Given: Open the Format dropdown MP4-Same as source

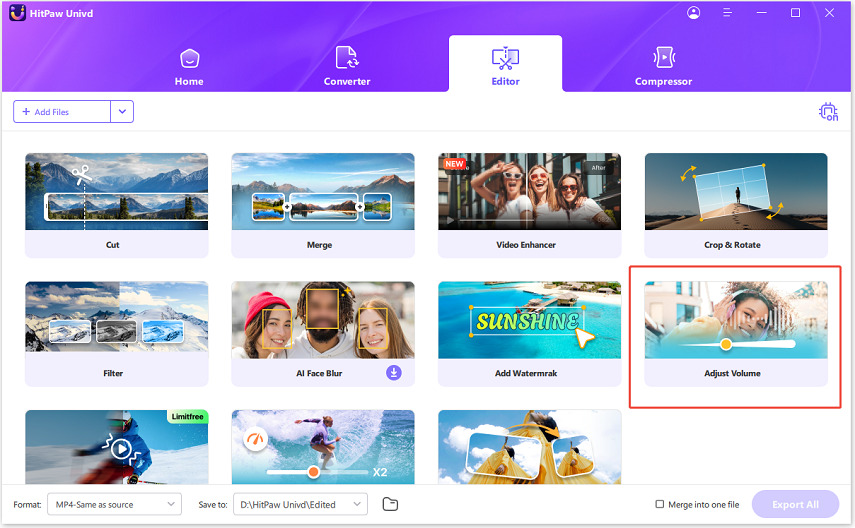Looking at the screenshot, I should pyautogui.click(x=113, y=504).
